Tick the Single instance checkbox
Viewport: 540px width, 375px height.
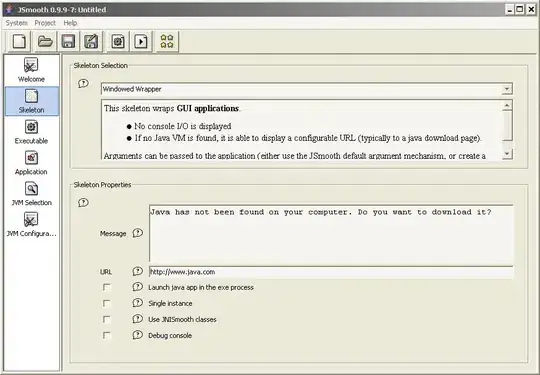[x=107, y=303]
